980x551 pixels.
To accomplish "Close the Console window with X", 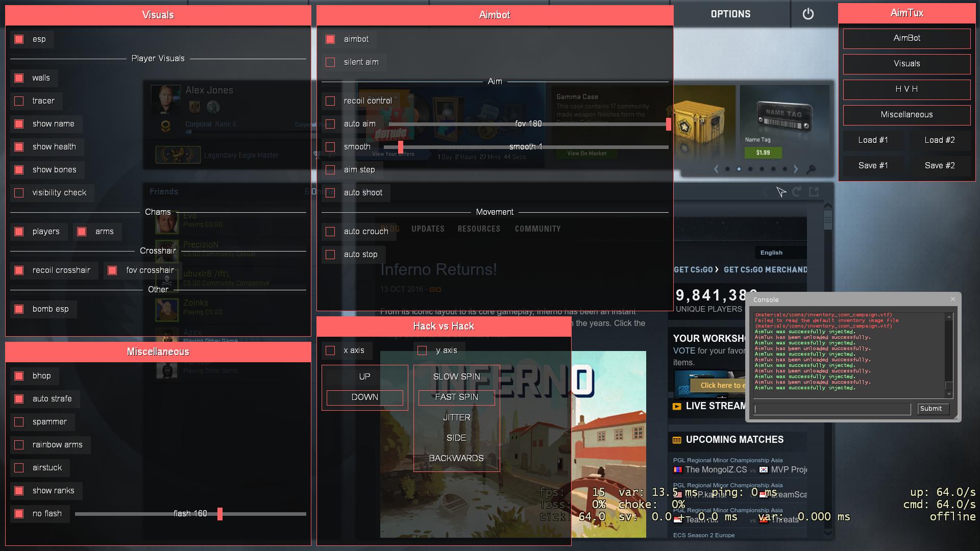I will pos(952,299).
